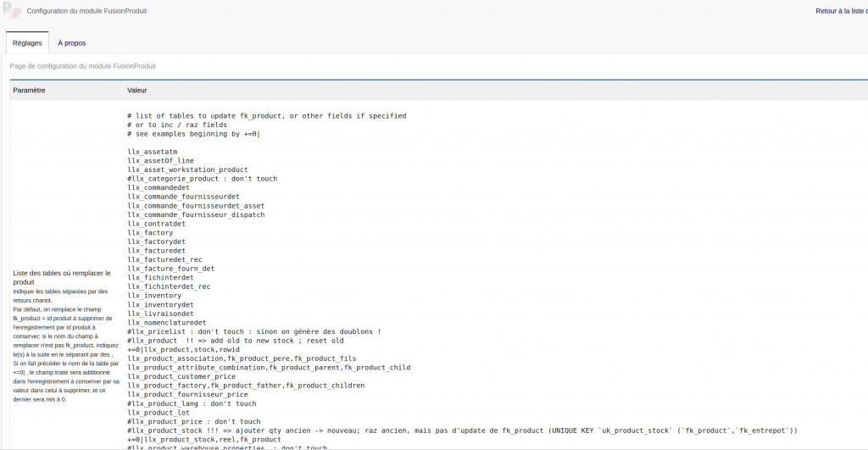The width and height of the screenshot is (868, 450).
Task: Click the llx_product_factory line
Action: [246, 386]
